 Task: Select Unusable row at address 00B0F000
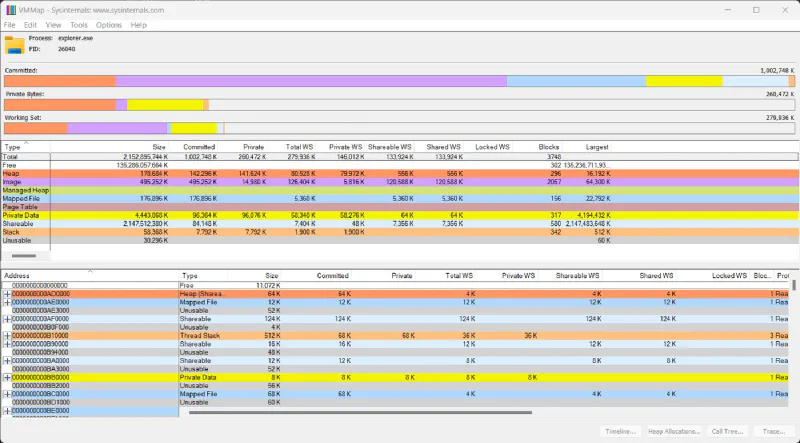click(x=395, y=327)
